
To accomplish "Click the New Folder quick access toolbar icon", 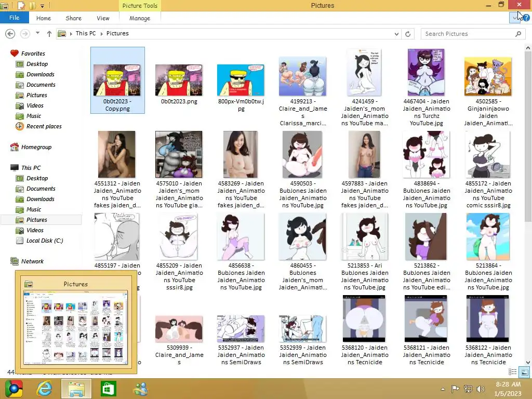I will 32,6.
